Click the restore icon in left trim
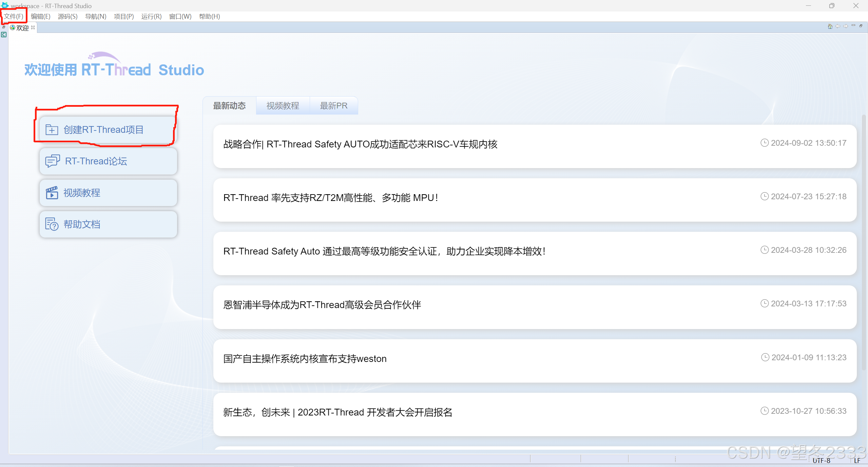 [x=4, y=27]
